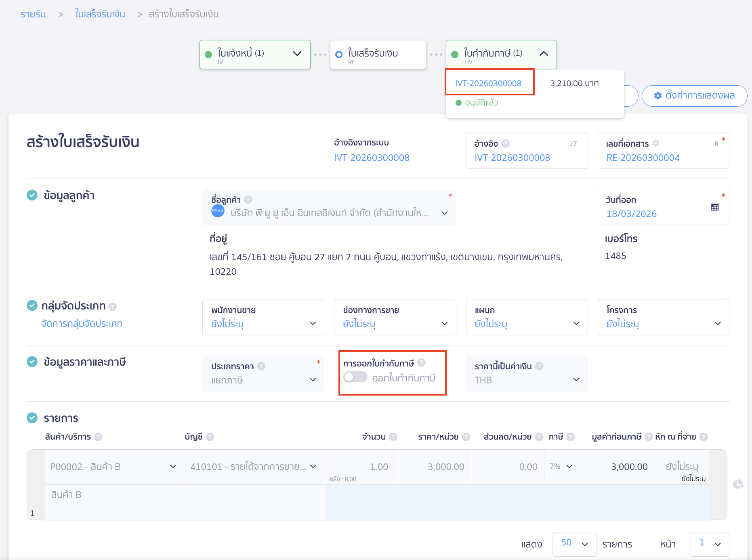Go to รายรับ in the breadcrumb

tap(33, 14)
